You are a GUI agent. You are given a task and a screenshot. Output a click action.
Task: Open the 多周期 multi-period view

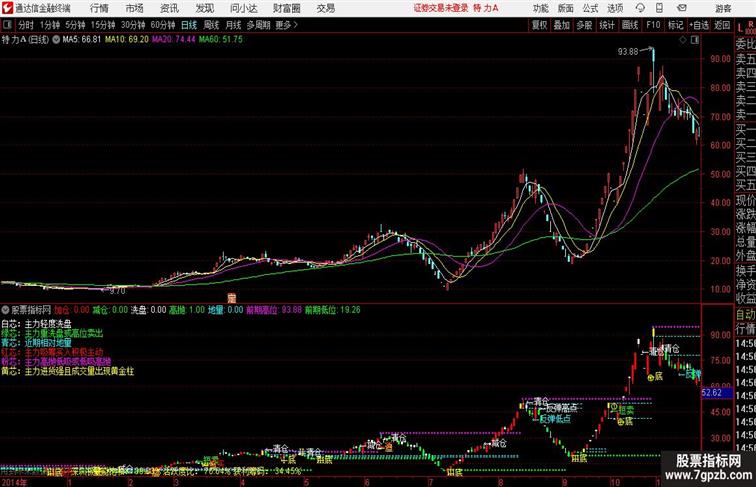click(x=258, y=25)
